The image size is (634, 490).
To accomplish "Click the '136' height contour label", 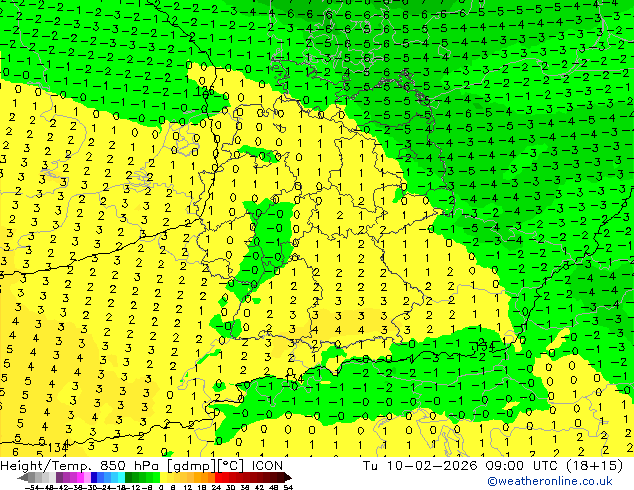I will point(205,92).
